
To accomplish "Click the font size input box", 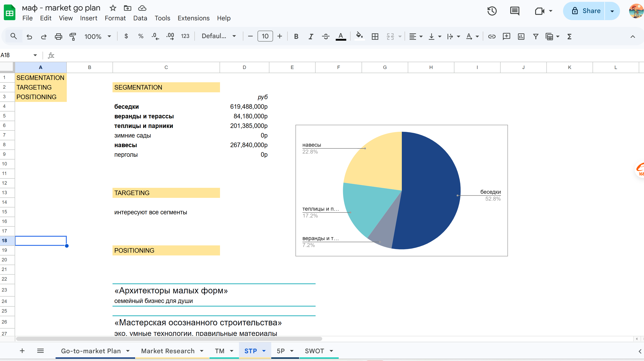I will coord(265,37).
